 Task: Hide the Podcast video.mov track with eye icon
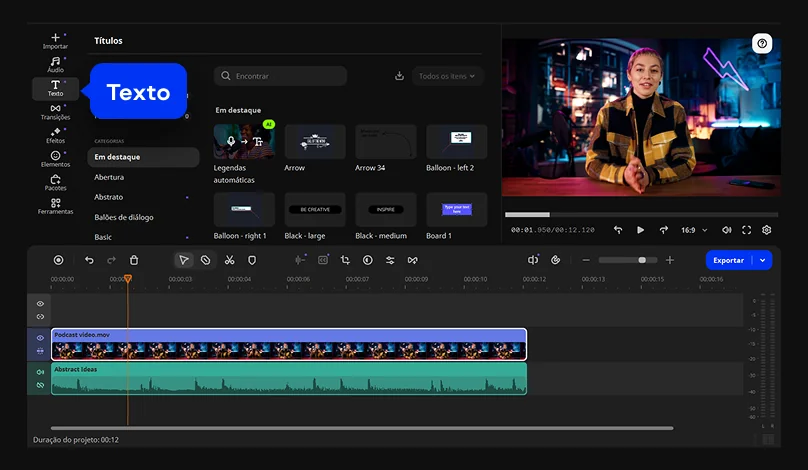pyautogui.click(x=41, y=338)
